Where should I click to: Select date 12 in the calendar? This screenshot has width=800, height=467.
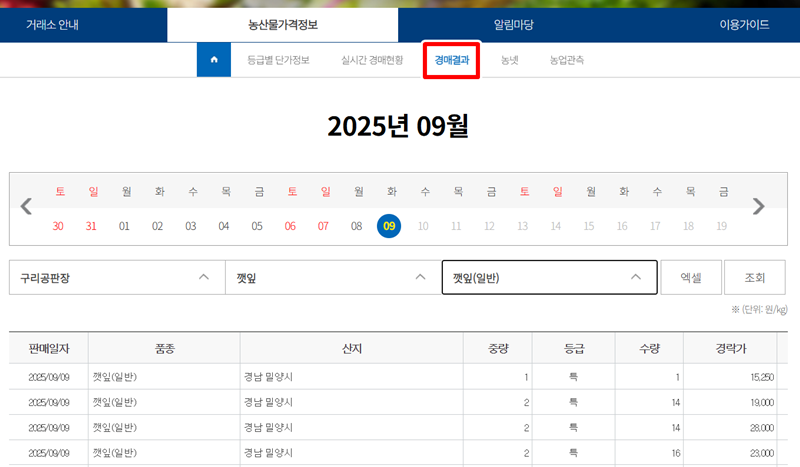click(x=489, y=226)
